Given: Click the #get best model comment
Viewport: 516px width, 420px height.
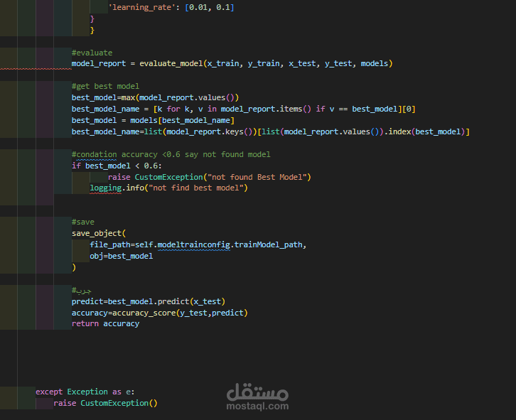Looking at the screenshot, I should 105,86.
